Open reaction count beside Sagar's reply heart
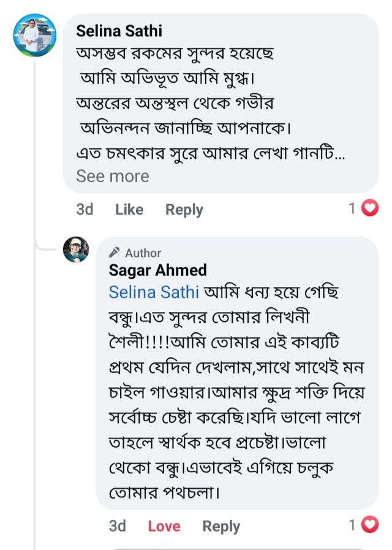This screenshot has width=392, height=550. pyautogui.click(x=352, y=525)
